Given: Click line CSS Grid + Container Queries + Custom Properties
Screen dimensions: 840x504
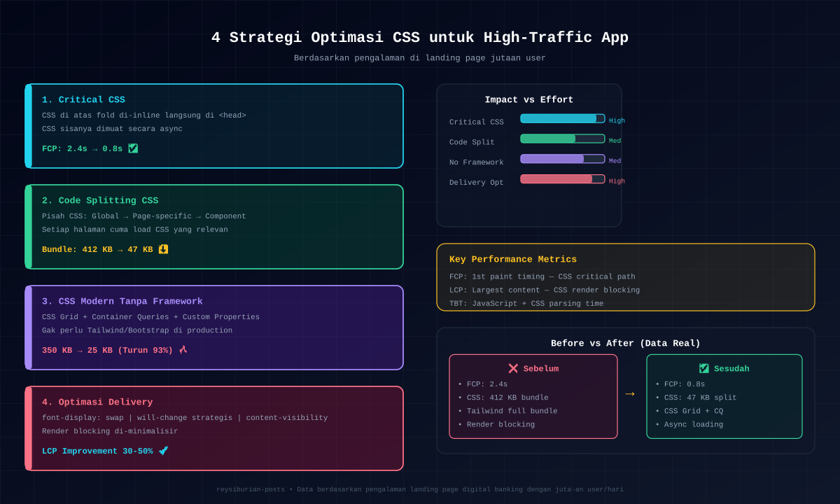Looking at the screenshot, I should [x=150, y=317].
